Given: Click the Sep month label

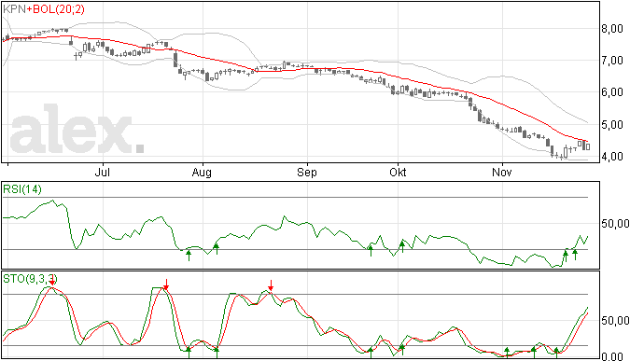Looking at the screenshot, I should [307, 173].
